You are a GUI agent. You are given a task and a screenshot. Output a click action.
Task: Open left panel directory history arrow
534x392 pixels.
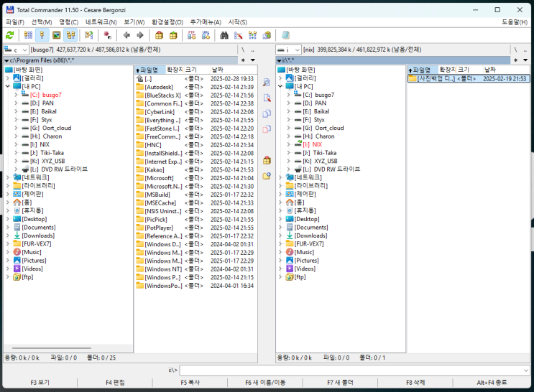click(x=253, y=60)
